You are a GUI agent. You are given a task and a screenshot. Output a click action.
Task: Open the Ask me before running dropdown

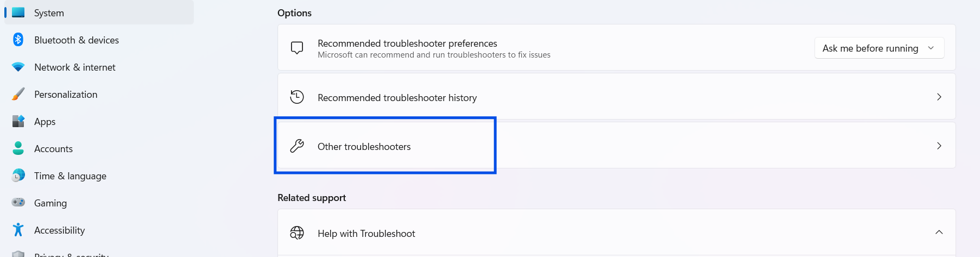tap(879, 48)
